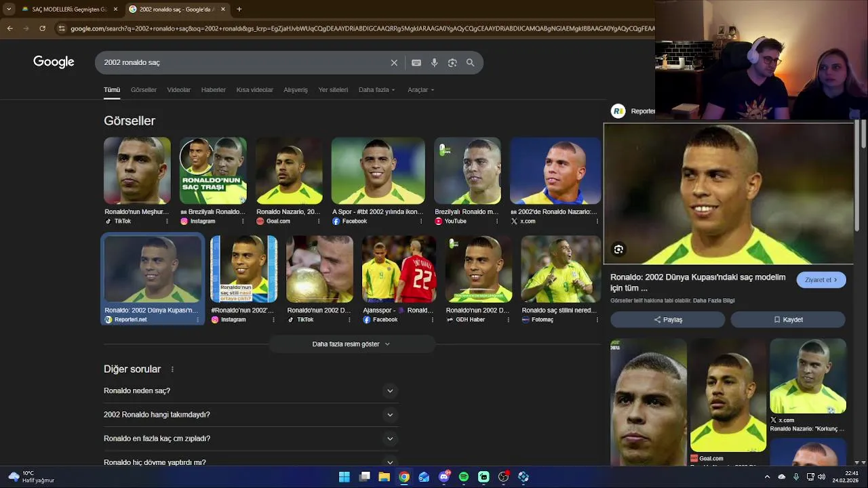
Task: Click the 'Paylaş' share button
Action: click(x=668, y=319)
